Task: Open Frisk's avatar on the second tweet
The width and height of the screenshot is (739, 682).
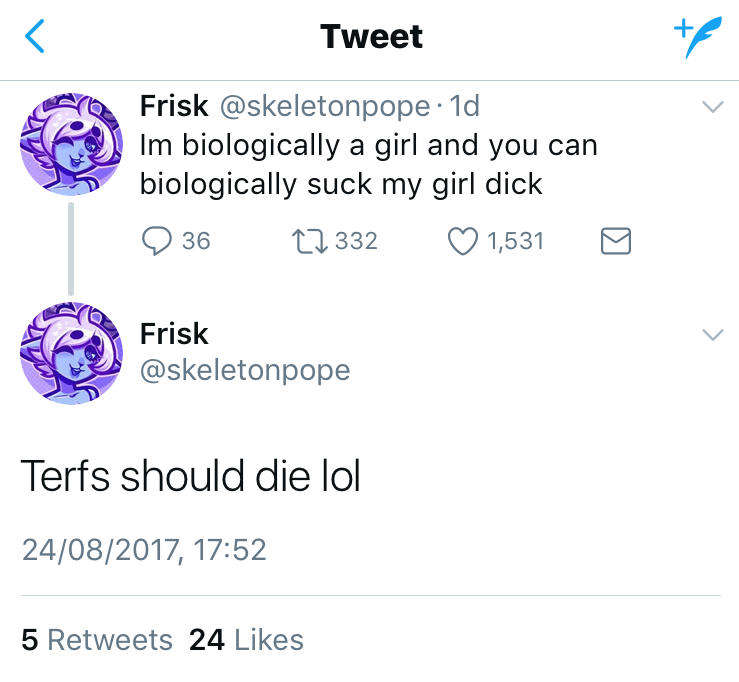Action: [72, 352]
